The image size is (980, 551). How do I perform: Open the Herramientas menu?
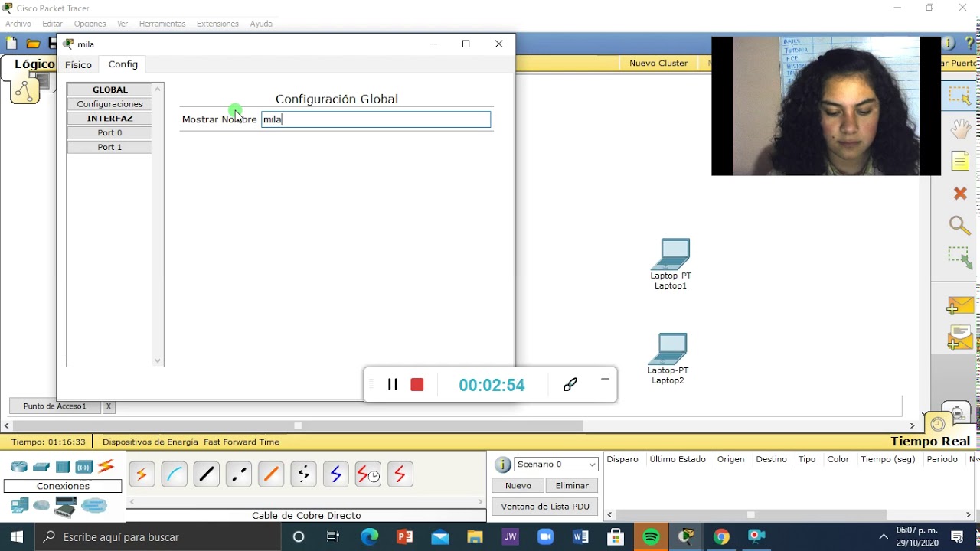point(162,24)
